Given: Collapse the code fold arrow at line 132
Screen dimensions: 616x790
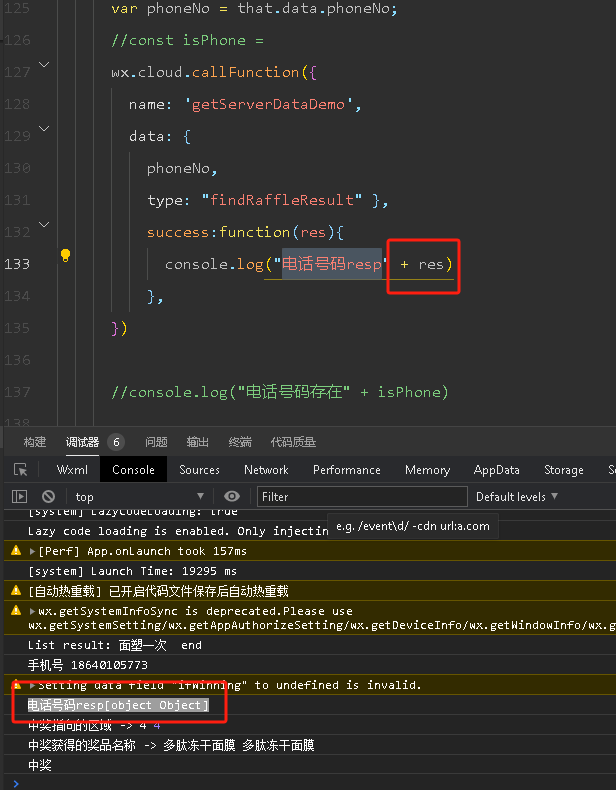Looking at the screenshot, I should click(44, 225).
